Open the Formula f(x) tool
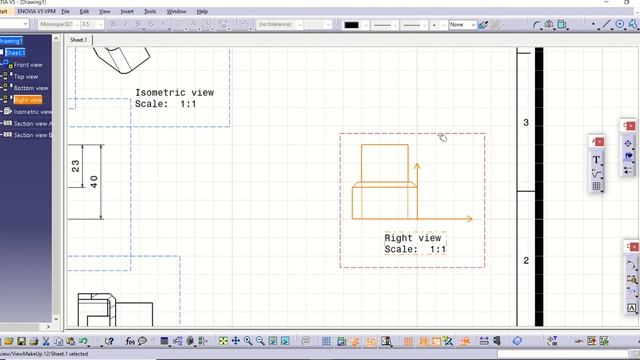The width and height of the screenshot is (640, 360). pos(130,341)
